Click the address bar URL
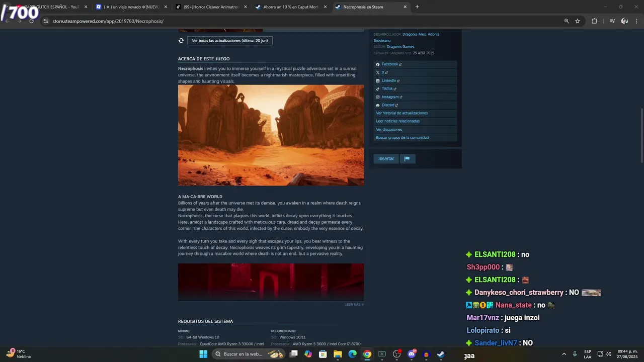 tap(108, 21)
